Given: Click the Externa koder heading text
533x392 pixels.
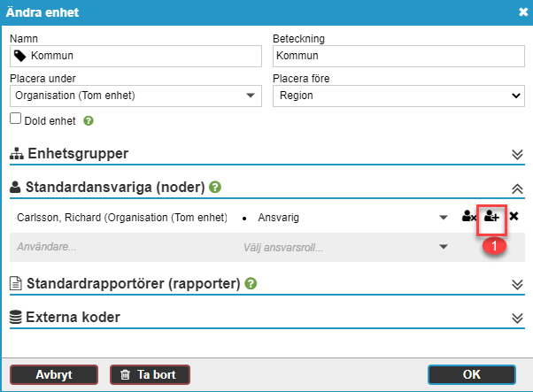Looking at the screenshot, I should 73,318.
